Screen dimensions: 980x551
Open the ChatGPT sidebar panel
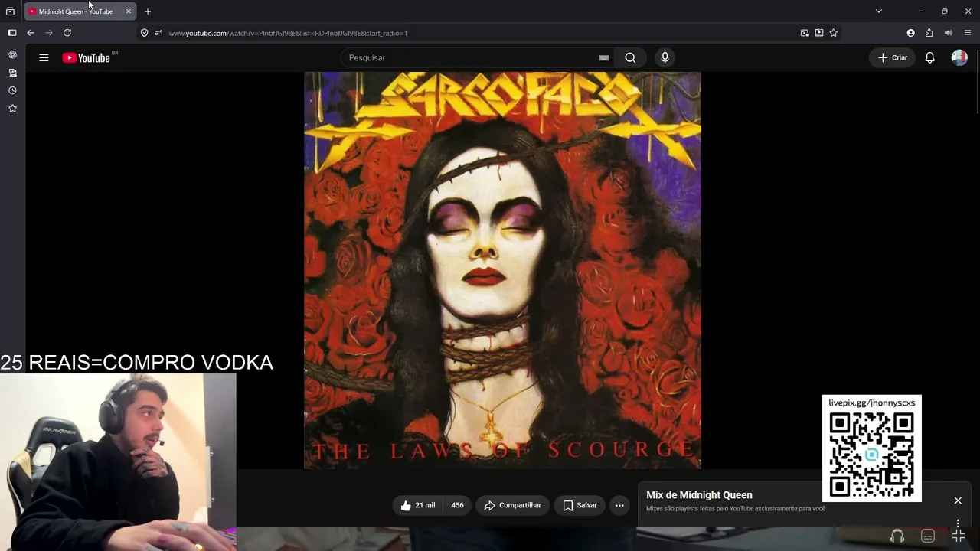(x=12, y=54)
